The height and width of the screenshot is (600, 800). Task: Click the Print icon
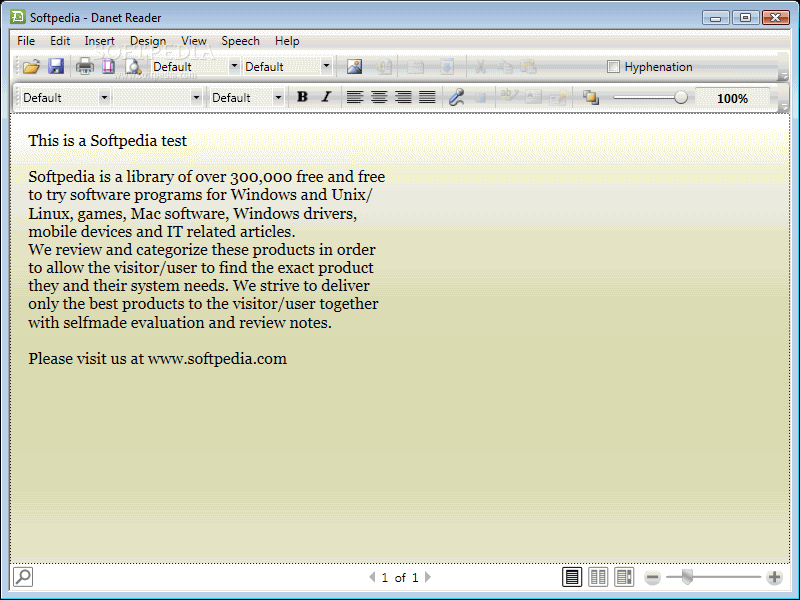(85, 66)
